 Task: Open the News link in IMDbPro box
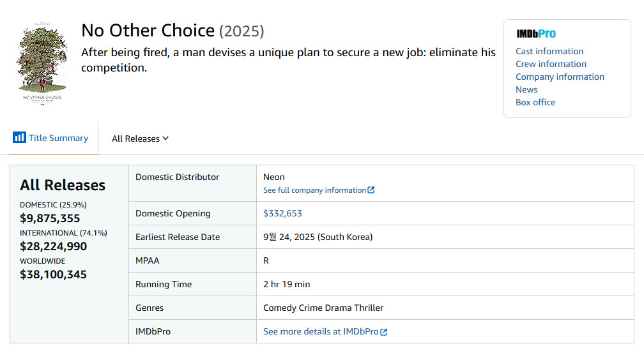[526, 89]
